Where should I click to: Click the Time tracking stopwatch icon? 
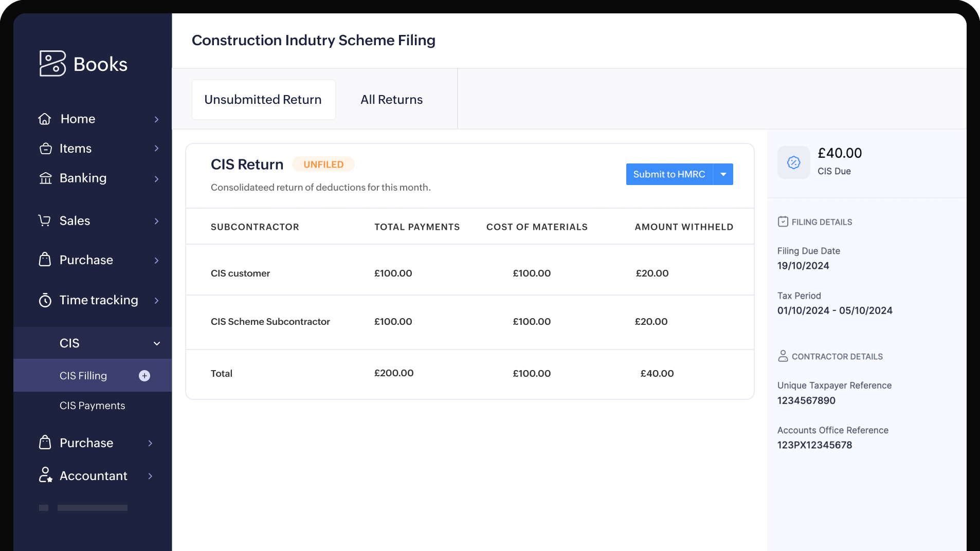[45, 300]
